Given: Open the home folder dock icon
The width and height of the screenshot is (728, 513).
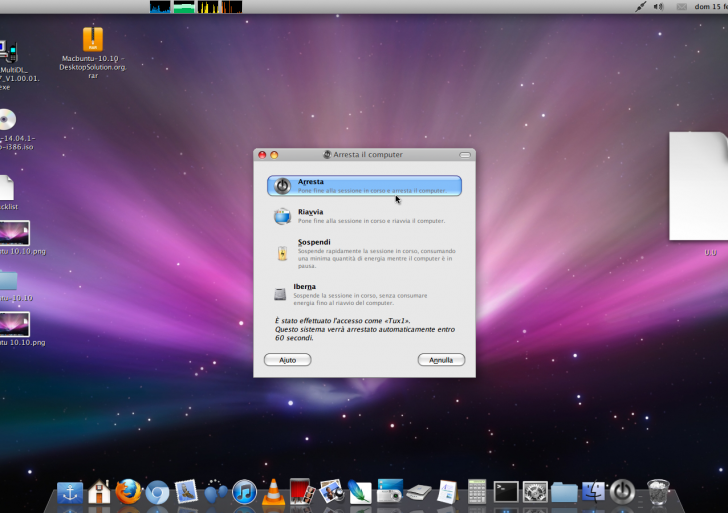Looking at the screenshot, I should pos(98,491).
